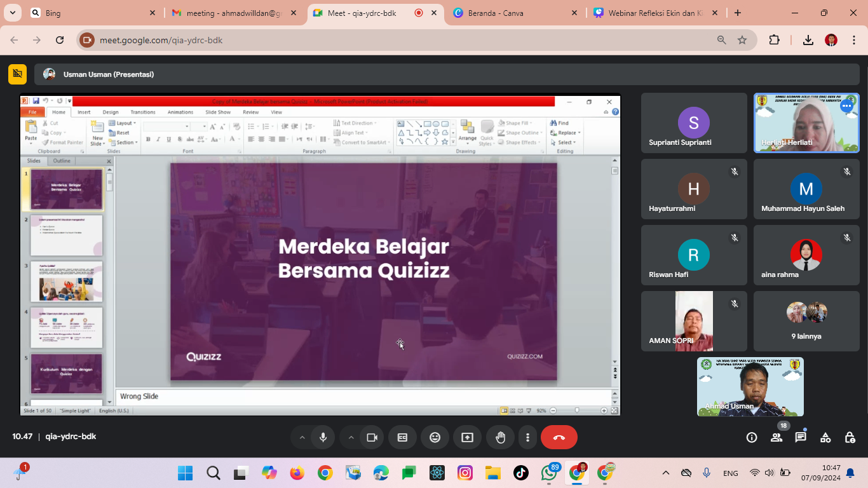Image resolution: width=868 pixels, height=488 pixels.
Task: Expand audio settings arrow beside microphone
Action: click(x=302, y=437)
